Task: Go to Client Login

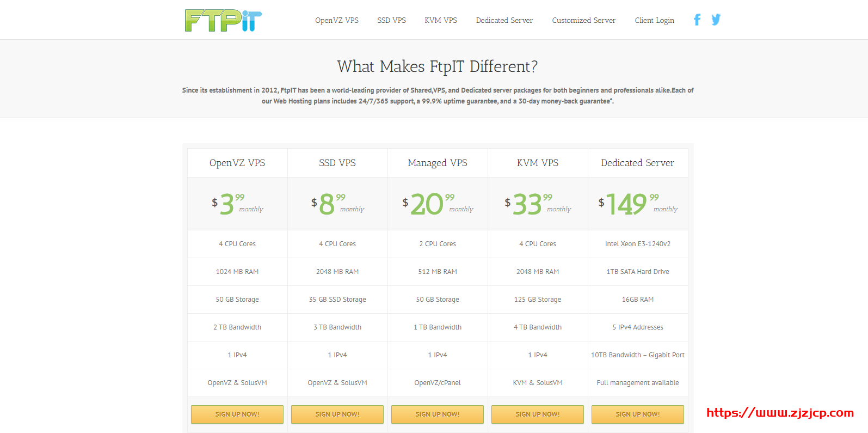Action: (655, 20)
